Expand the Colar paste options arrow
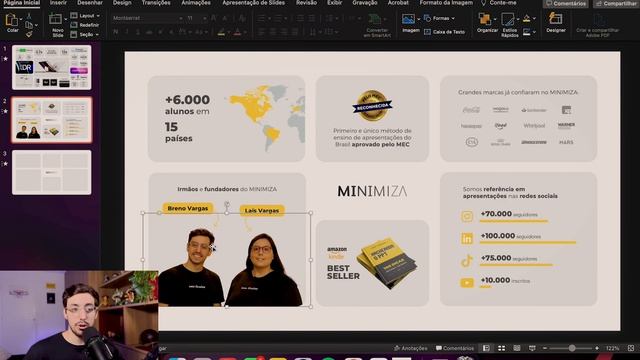This screenshot has width=640, height=360. pyautogui.click(x=21, y=19)
